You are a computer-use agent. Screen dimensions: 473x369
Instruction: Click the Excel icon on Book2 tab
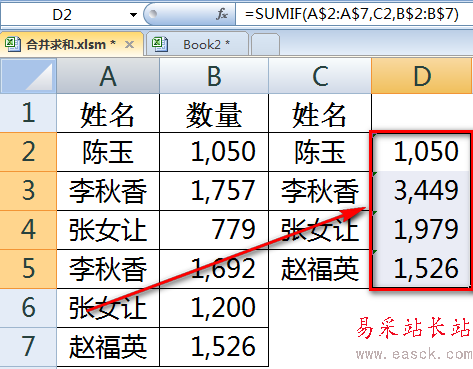160,44
